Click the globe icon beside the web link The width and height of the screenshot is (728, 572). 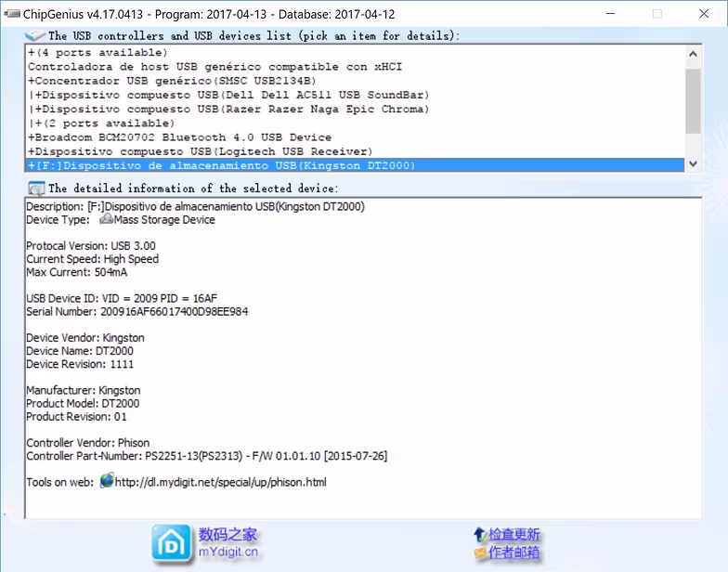click(x=107, y=481)
